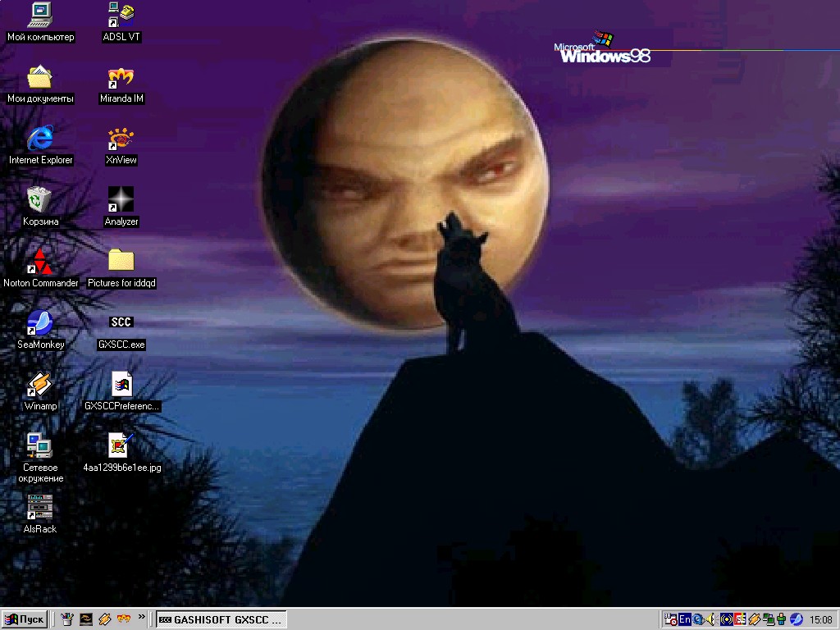Screen dimensions: 840x630
Task: Click the Мой компьютер icon label text
Action: [x=41, y=37]
